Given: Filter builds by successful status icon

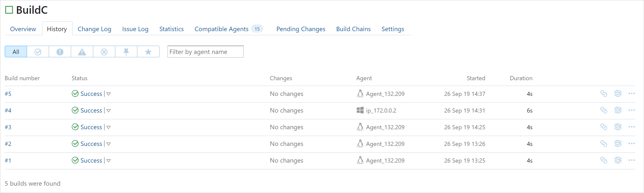Looking at the screenshot, I should click(x=38, y=52).
